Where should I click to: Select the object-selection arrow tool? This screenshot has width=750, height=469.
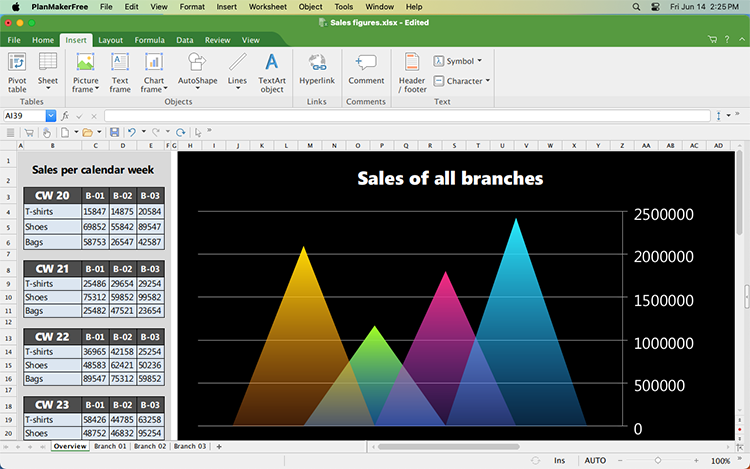[x=198, y=132]
